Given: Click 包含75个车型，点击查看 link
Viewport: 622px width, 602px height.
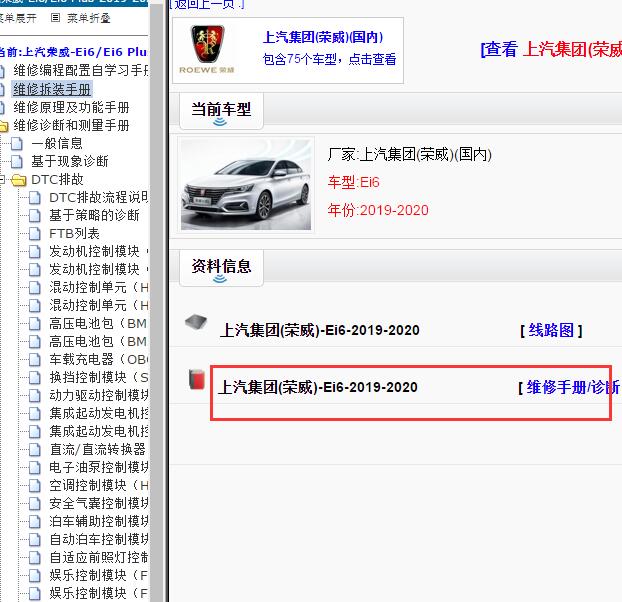Looking at the screenshot, I should (329, 59).
